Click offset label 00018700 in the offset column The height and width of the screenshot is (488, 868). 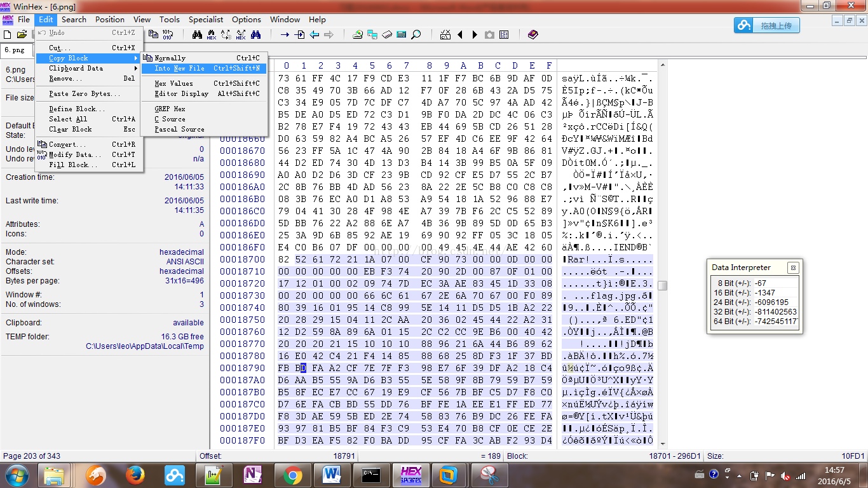[x=242, y=259]
